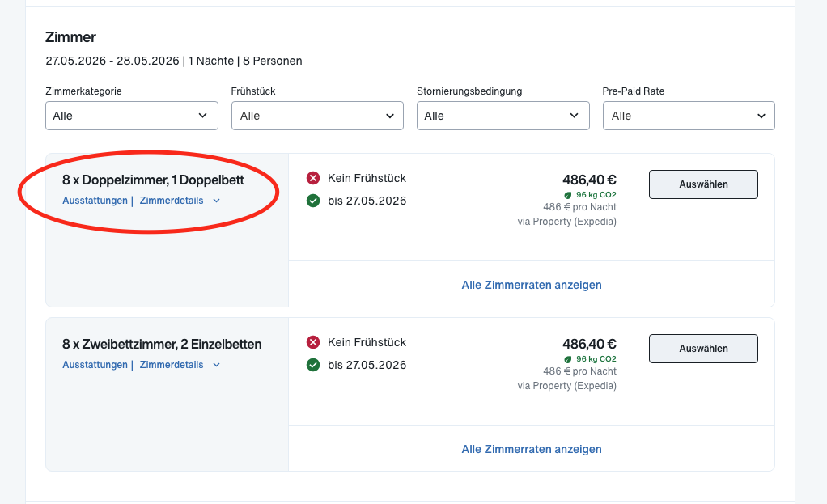The image size is (827, 504).
Task: Select the Zweibettzimmer rate with Auswählen
Action: coord(703,349)
